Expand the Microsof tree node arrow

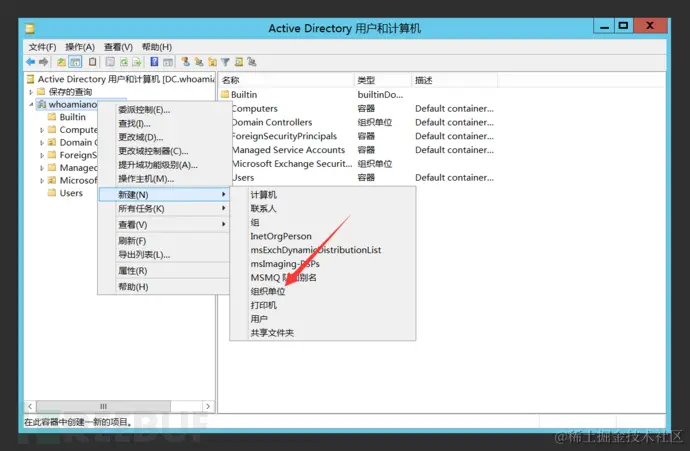click(42, 180)
